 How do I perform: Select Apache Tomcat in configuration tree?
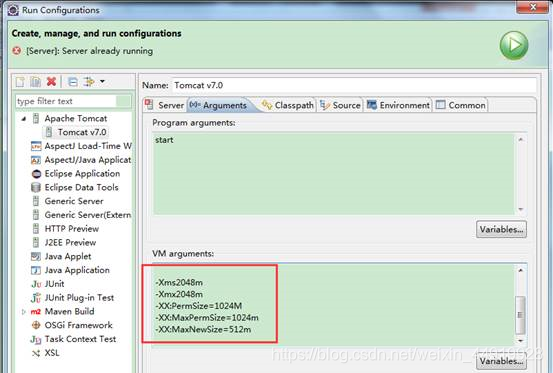[x=75, y=118]
